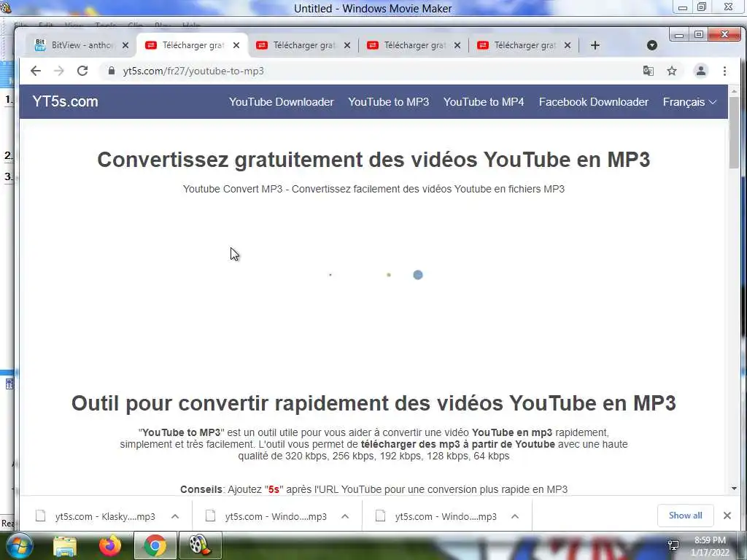Close the last Télécharger tab
Image resolution: width=747 pixels, height=560 pixels.
click(x=568, y=45)
